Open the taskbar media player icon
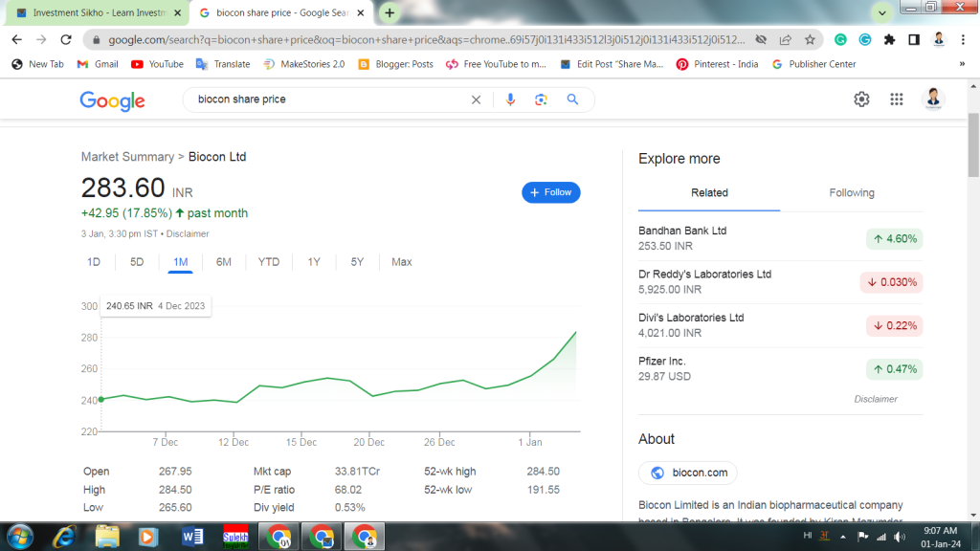Viewport: 980px width, 551px height. [148, 537]
